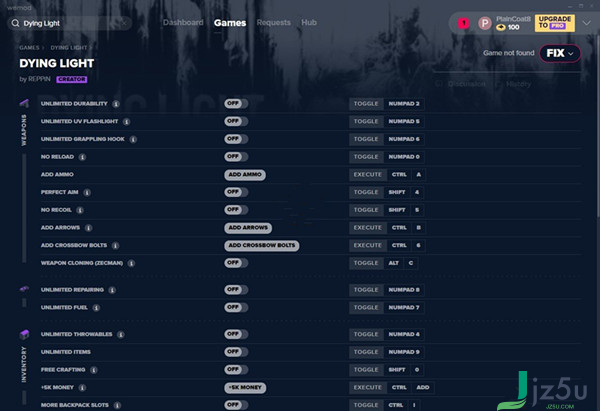Turn on Unlimited Repairing switch
This screenshot has width=600, height=411.
click(236, 290)
